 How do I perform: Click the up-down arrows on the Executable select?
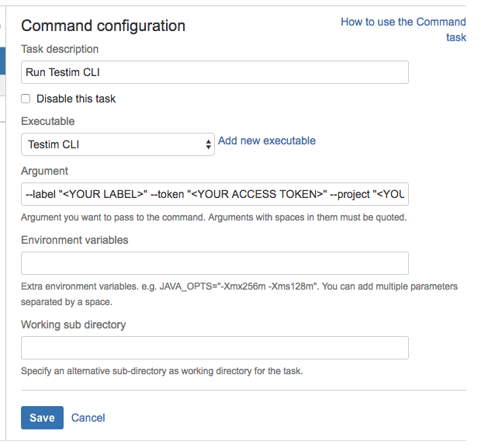(x=208, y=144)
